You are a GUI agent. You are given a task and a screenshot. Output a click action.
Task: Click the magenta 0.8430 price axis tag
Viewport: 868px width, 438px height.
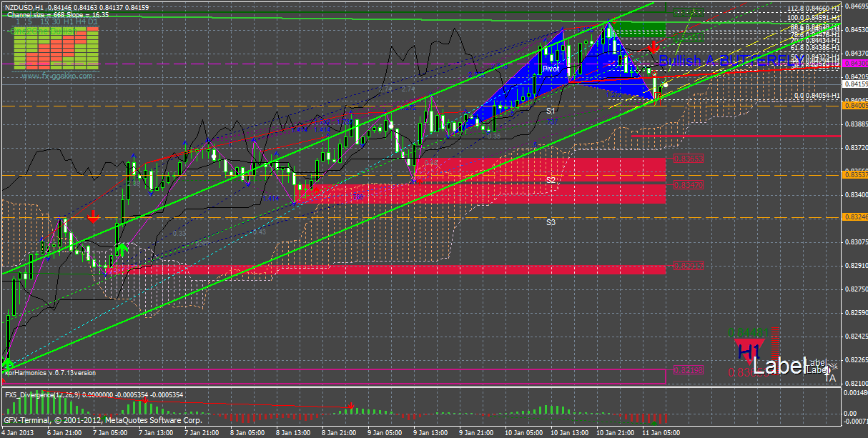point(855,63)
